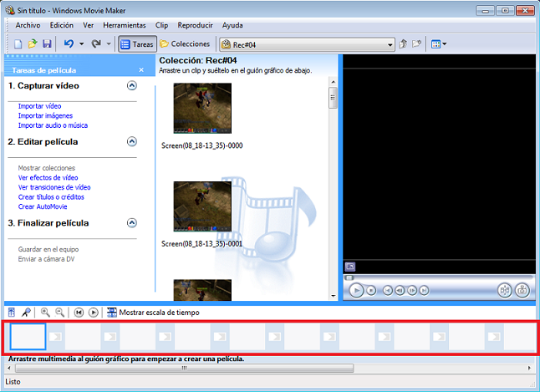Image resolution: width=540 pixels, height=392 pixels.
Task: Toggle full screen preview icon
Action: (350, 267)
